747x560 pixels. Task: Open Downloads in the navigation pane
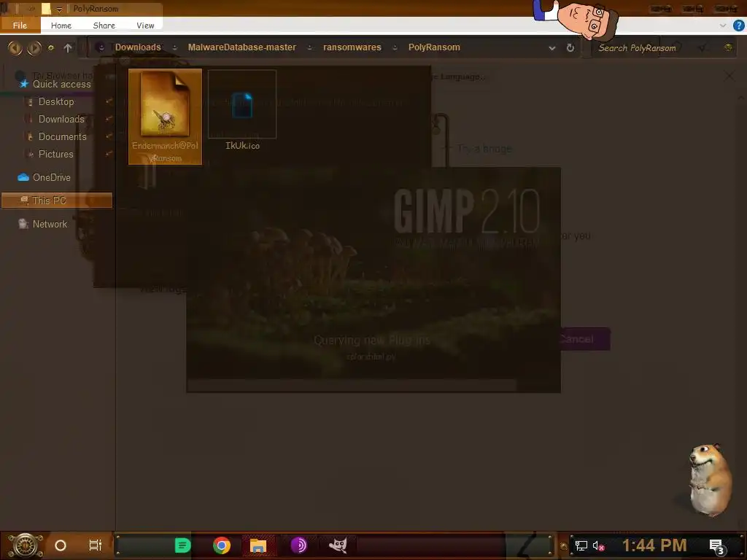(x=61, y=119)
